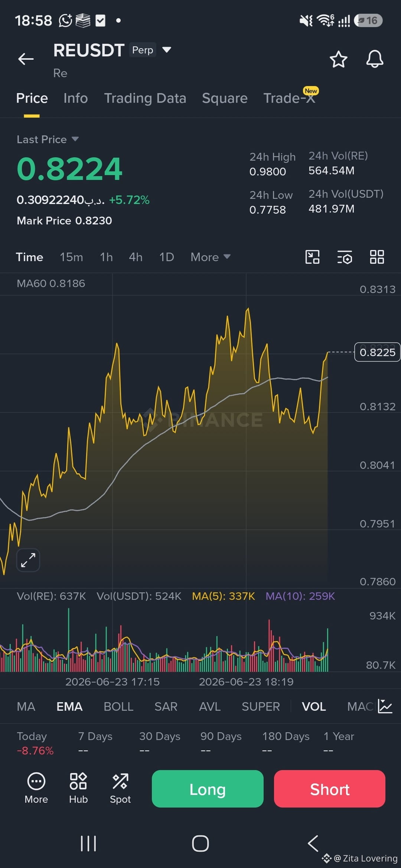Tap 30 Days performance entry
Viewport: 401px width, 868px height.
tap(160, 743)
